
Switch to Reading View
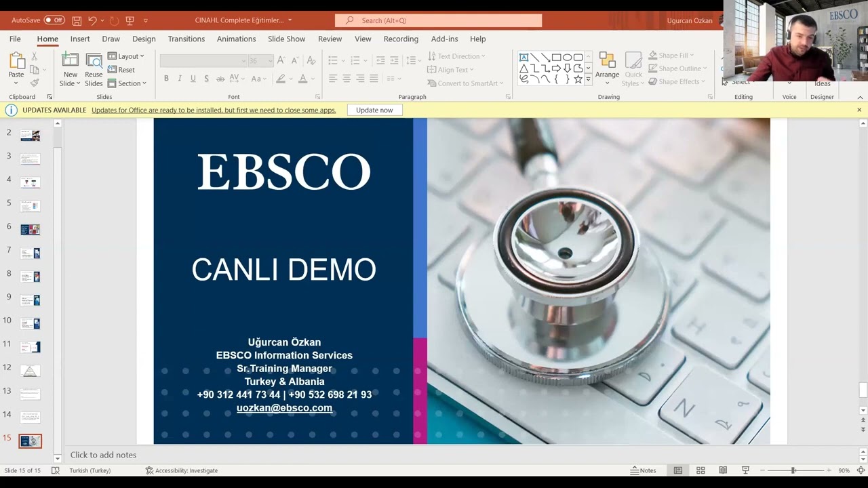pyautogui.click(x=723, y=470)
